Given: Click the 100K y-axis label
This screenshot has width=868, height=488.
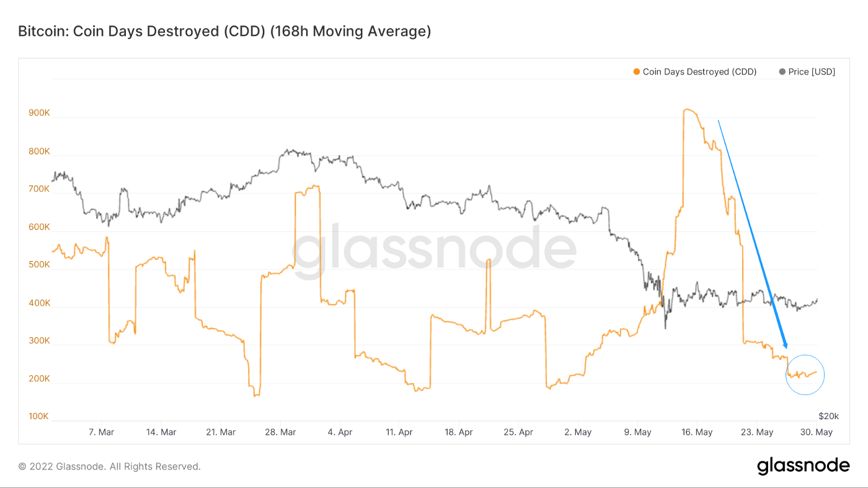Looking at the screenshot, I should click(x=38, y=416).
